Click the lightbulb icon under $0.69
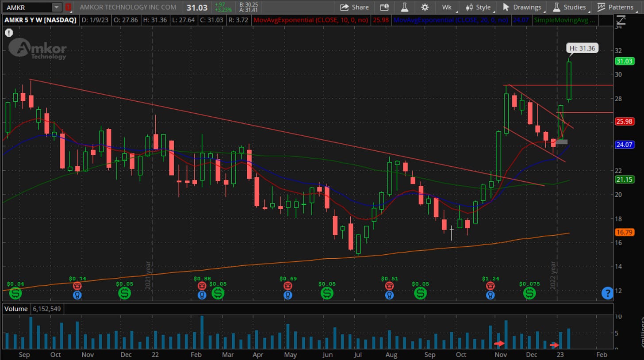The width and height of the screenshot is (644, 360). 288,295
